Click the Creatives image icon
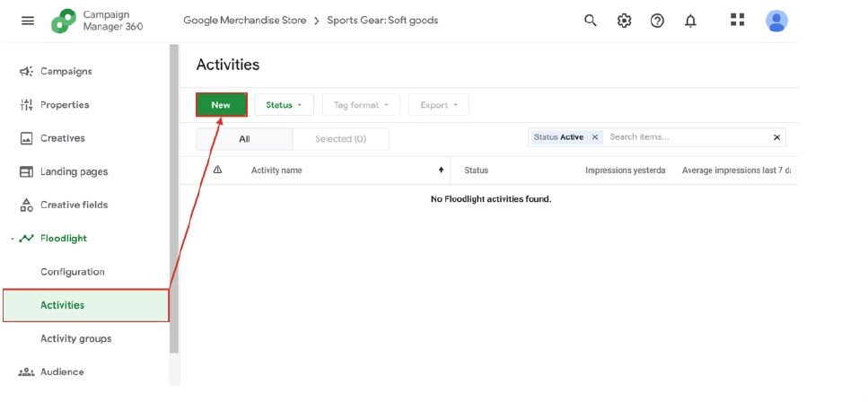Image resolution: width=868 pixels, height=402 pixels. tap(26, 138)
